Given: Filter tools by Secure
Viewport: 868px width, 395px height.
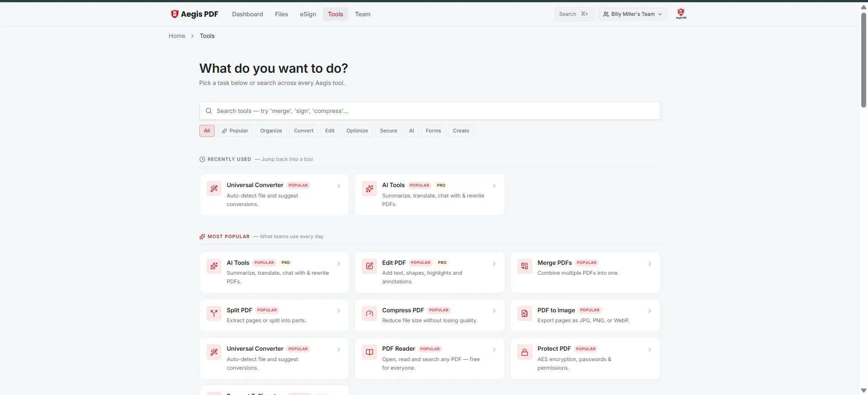Looking at the screenshot, I should [x=388, y=131].
